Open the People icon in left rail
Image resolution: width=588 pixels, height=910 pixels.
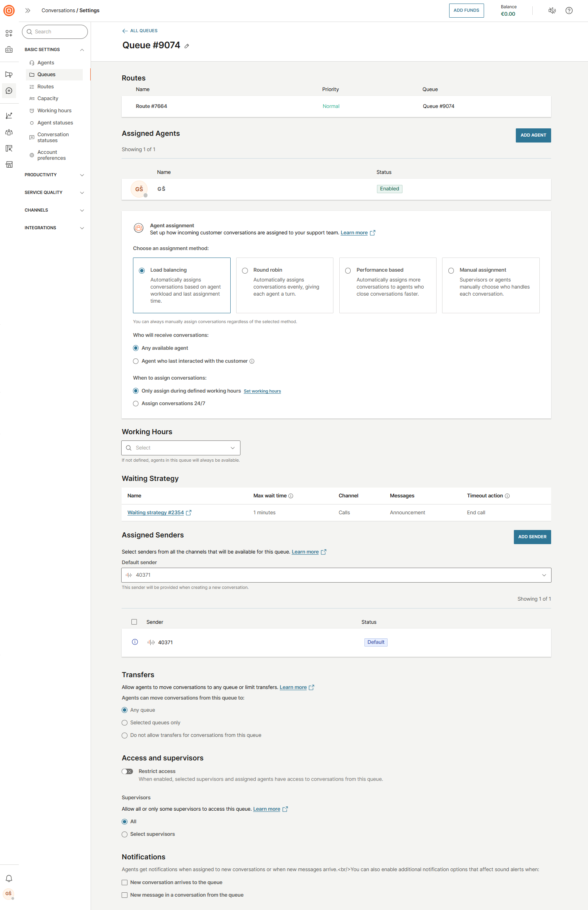[x=9, y=132]
